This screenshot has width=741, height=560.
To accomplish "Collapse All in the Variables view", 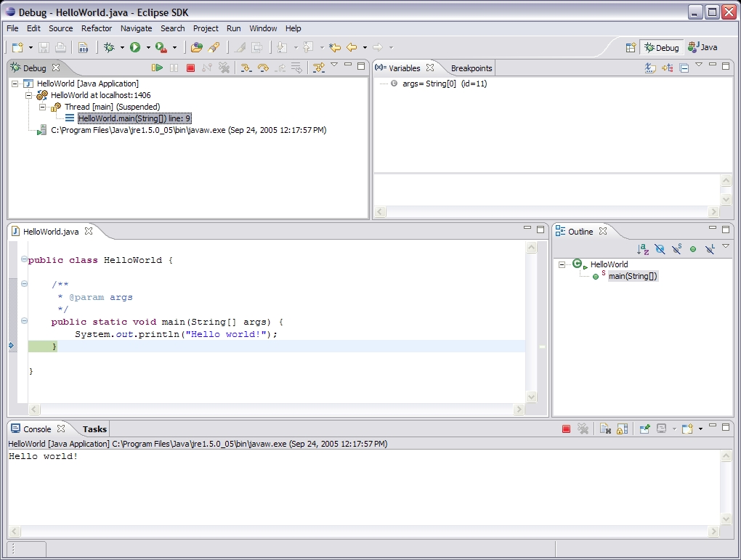I will [684, 68].
